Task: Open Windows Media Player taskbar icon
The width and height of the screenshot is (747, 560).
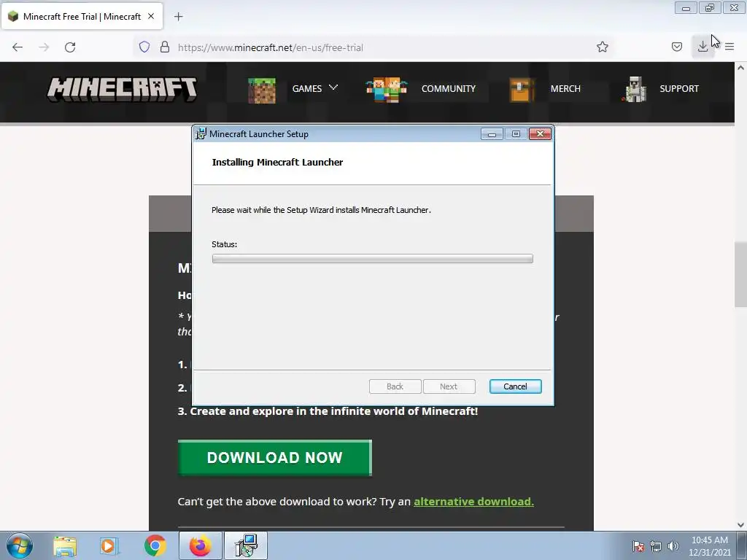Action: 109,545
